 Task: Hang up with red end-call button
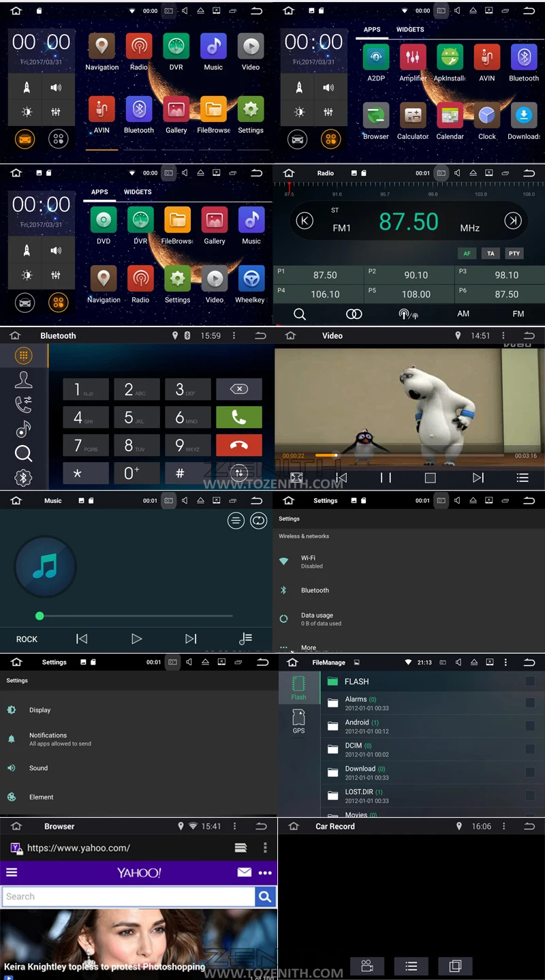pos(239,445)
